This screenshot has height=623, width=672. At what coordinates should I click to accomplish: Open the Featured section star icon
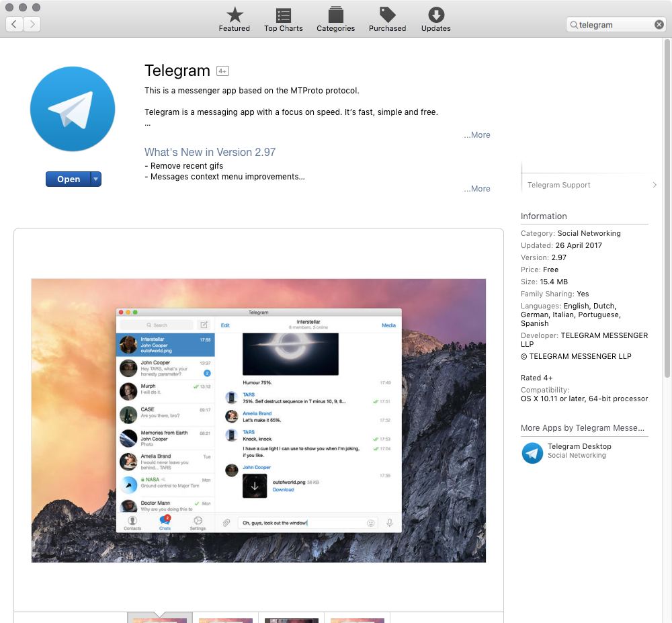pos(234,15)
